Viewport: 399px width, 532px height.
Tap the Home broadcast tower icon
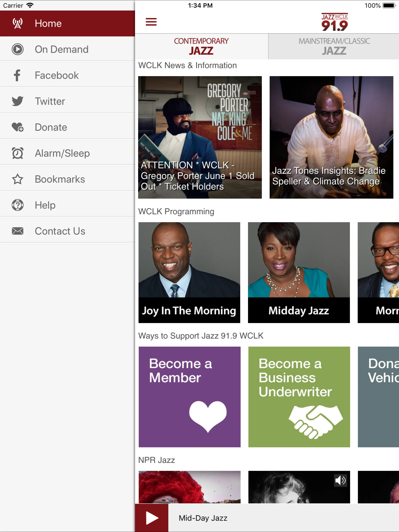pos(18,23)
